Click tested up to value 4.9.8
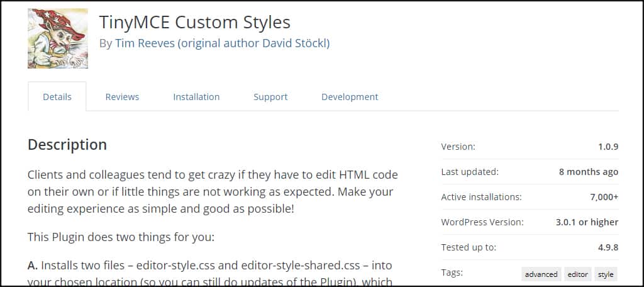Screen dimensions: 644x287 pyautogui.click(x=608, y=247)
